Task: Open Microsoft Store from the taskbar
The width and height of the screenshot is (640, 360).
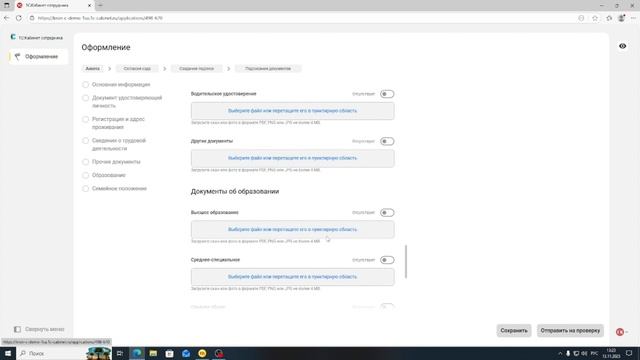Action: coord(169,353)
